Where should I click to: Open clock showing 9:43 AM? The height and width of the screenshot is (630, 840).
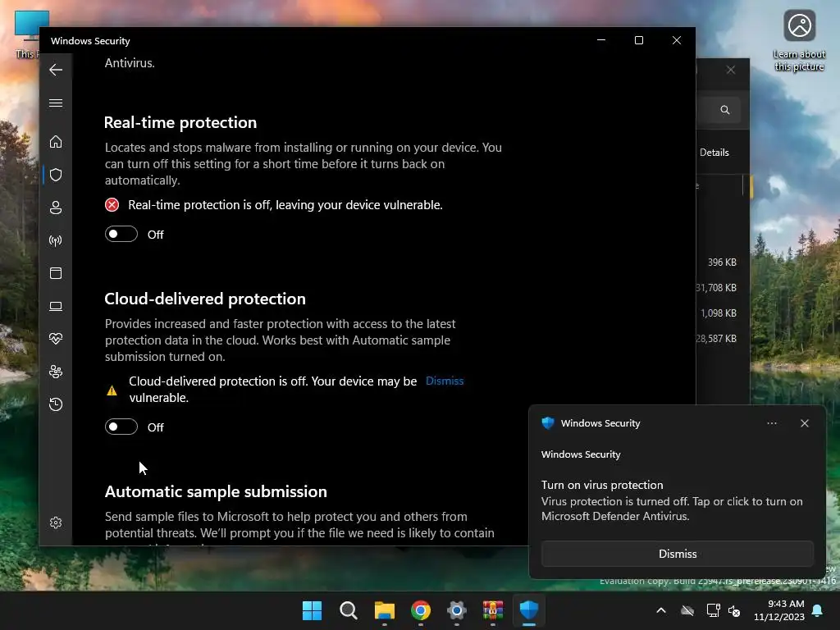779,610
